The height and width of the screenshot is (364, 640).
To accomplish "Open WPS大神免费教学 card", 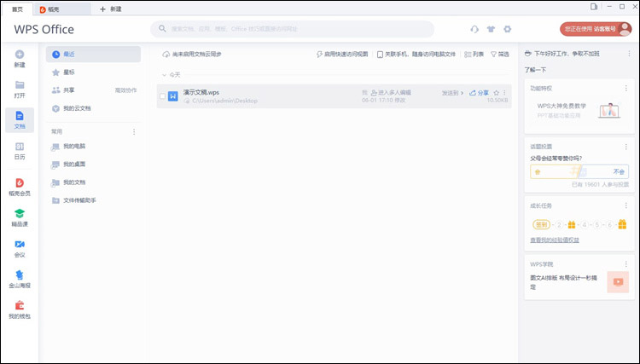I will coord(579,111).
